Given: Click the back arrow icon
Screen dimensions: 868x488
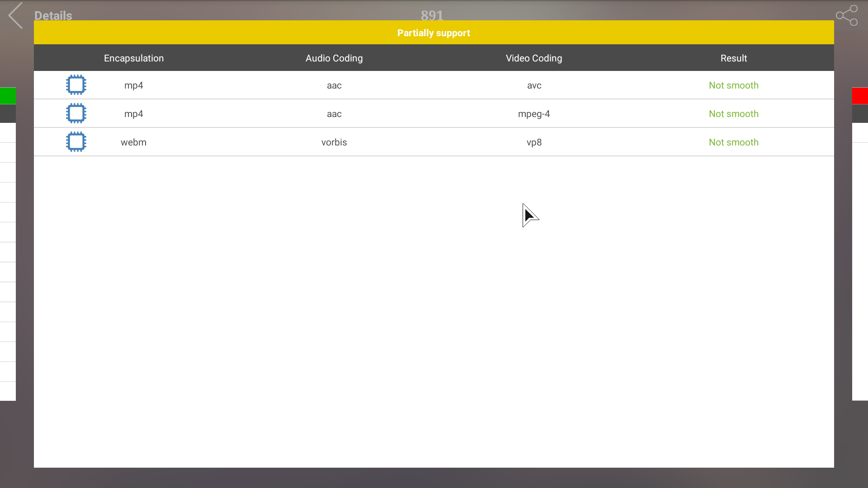Looking at the screenshot, I should pos(15,15).
